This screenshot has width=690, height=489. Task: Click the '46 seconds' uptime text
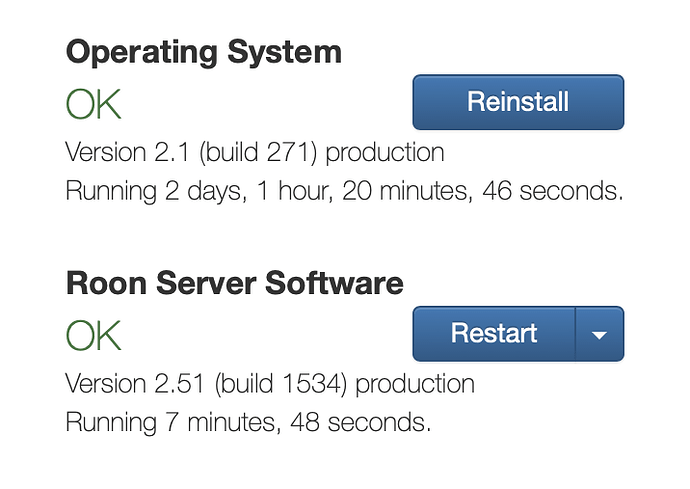coord(553,191)
